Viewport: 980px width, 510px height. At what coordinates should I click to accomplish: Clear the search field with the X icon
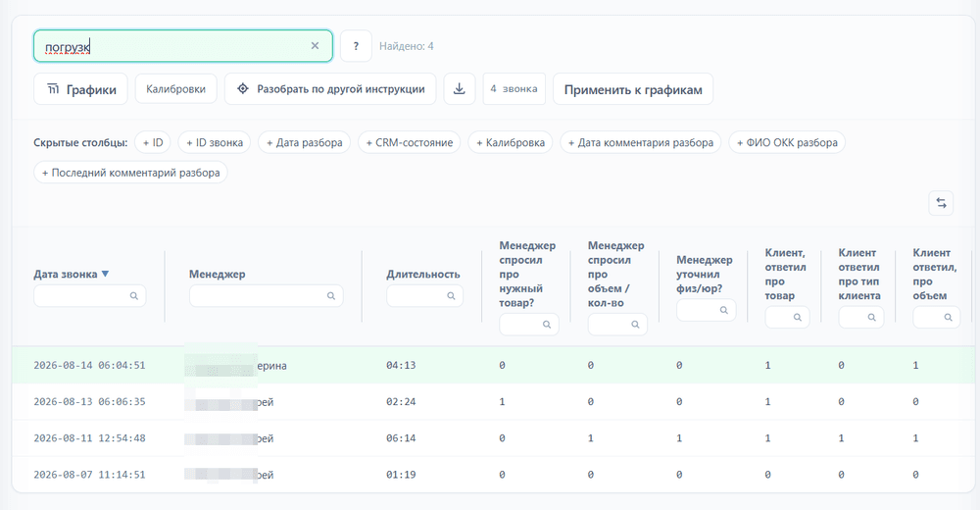315,46
